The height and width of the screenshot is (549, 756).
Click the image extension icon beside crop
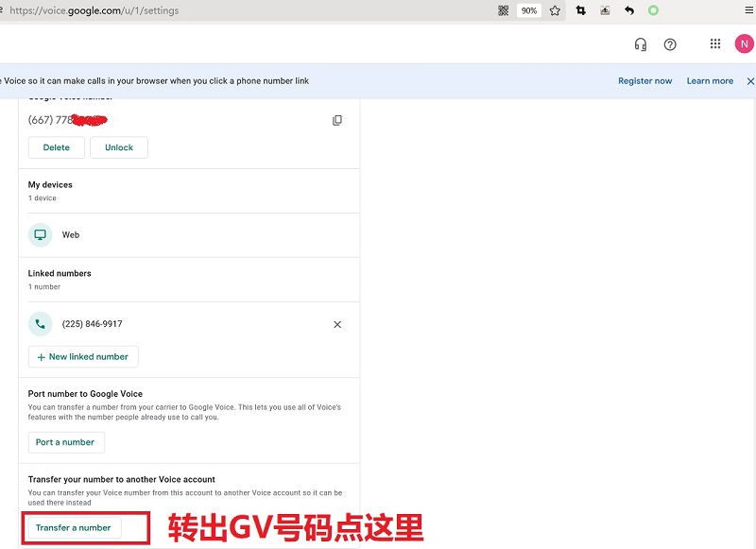[x=605, y=10]
